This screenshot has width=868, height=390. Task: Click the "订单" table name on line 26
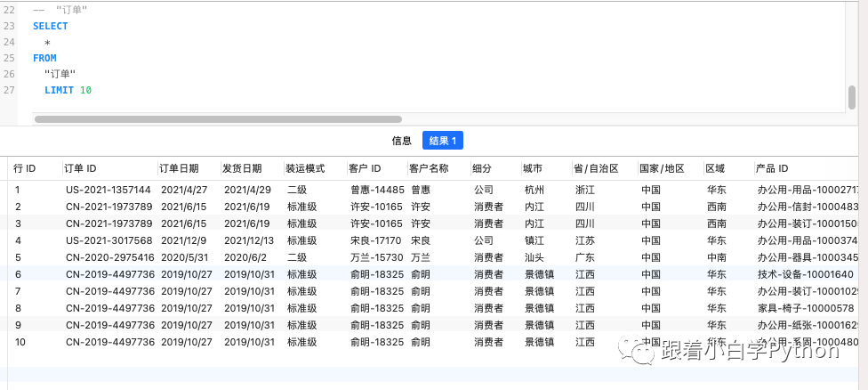[x=60, y=74]
